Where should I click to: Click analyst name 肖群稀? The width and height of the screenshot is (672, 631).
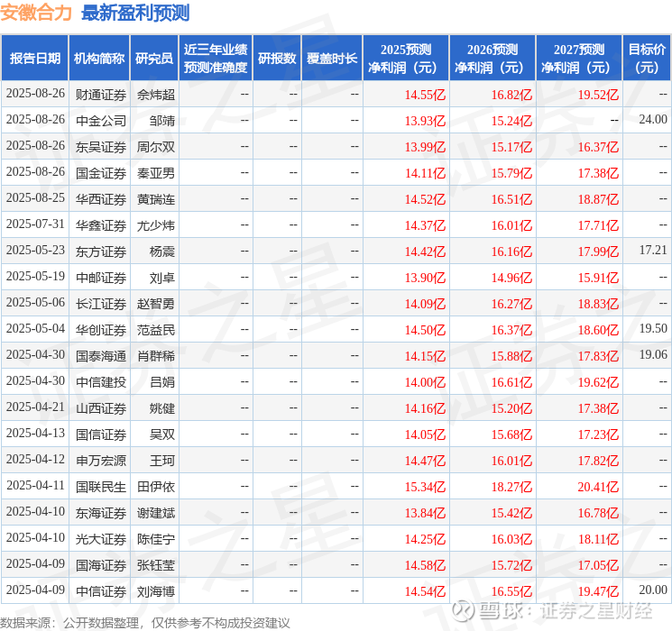click(156, 356)
